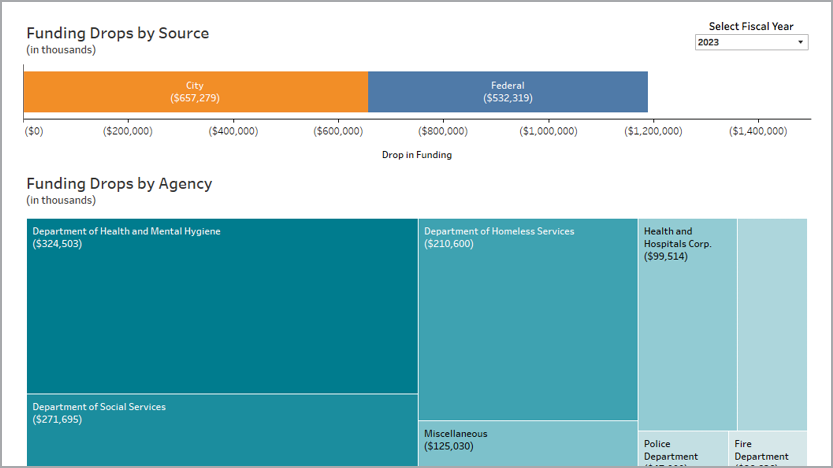This screenshot has height=468, width=833.
Task: Click the ($200,000) axis label
Action: click(128, 131)
